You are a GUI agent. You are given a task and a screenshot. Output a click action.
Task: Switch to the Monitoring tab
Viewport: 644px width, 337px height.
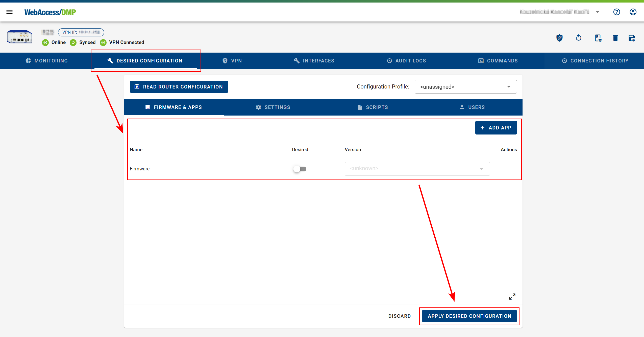47,61
